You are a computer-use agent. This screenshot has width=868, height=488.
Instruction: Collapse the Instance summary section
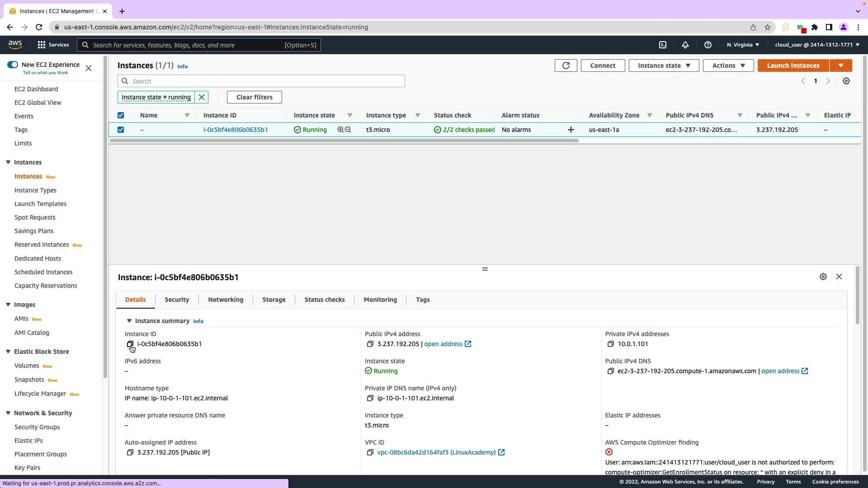click(129, 321)
